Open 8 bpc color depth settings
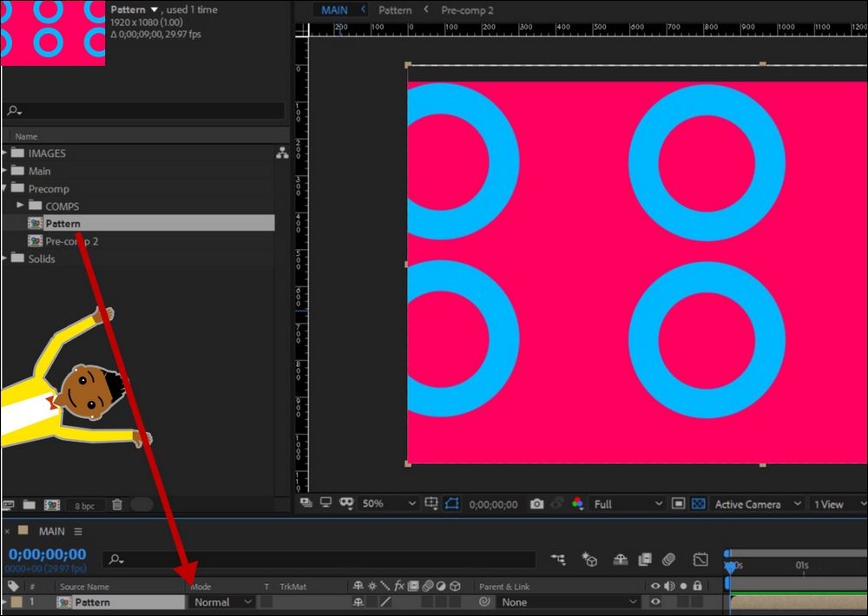Viewport: 868px width, 616px height. pos(85,506)
